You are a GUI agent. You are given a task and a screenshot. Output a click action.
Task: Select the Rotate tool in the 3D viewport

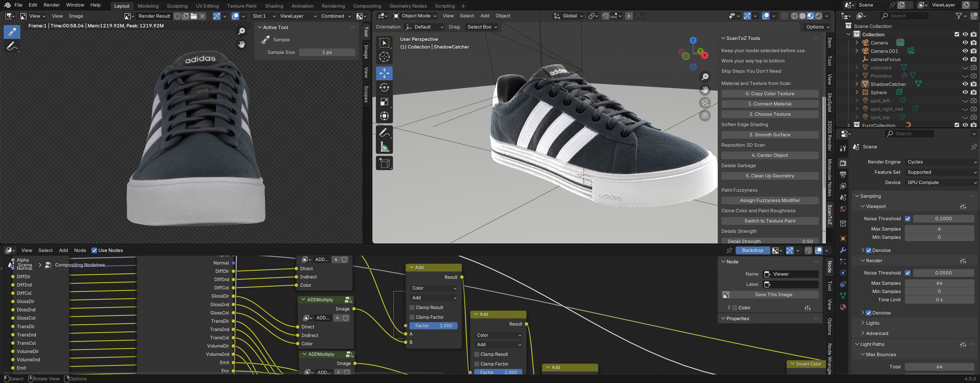[384, 87]
